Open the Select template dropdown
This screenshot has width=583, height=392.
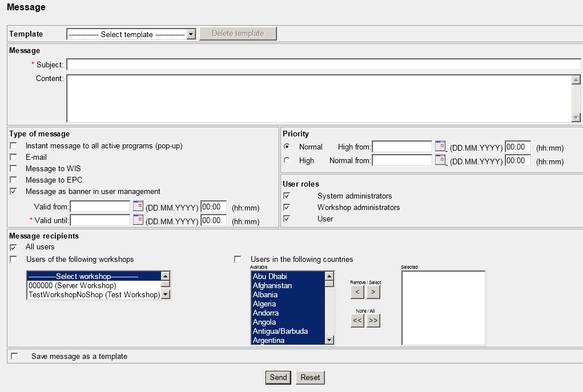click(131, 34)
